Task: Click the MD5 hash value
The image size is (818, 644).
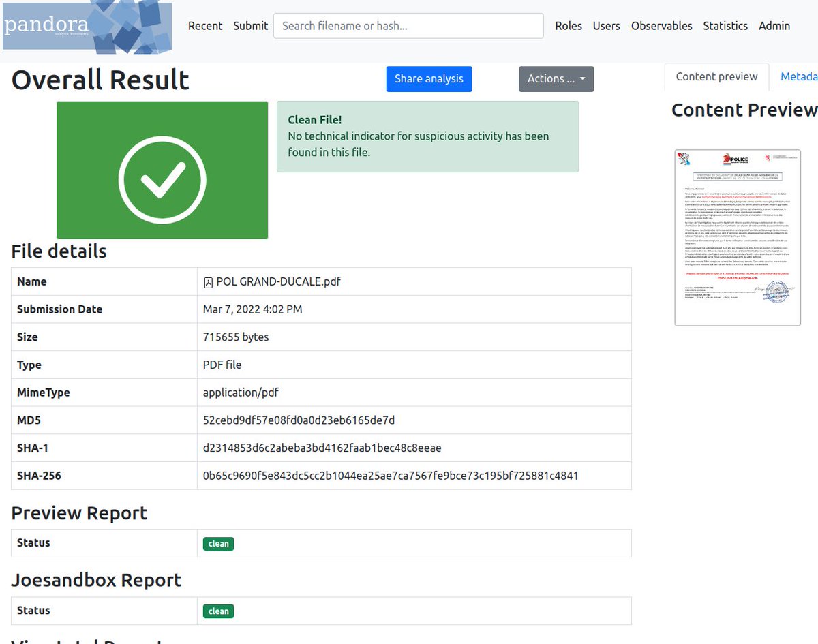Action: tap(299, 420)
